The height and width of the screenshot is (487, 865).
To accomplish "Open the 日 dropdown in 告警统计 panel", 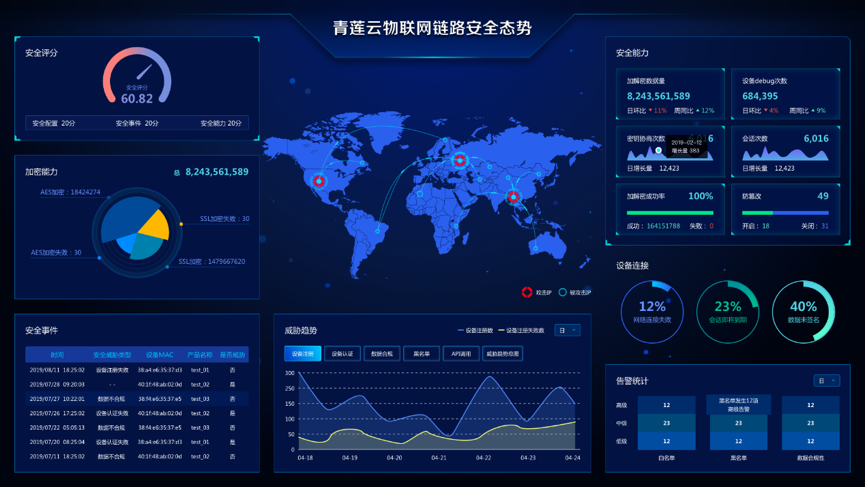I will [826, 381].
